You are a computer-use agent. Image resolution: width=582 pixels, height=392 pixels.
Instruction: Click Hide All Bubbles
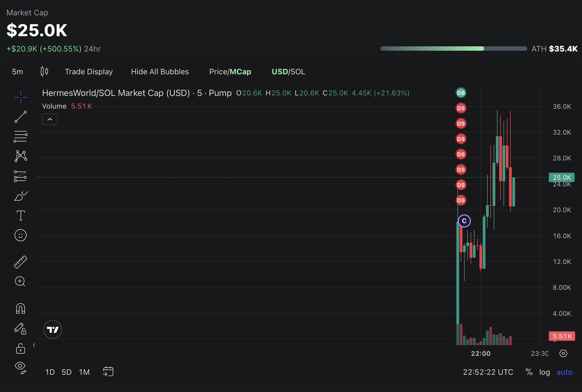160,72
